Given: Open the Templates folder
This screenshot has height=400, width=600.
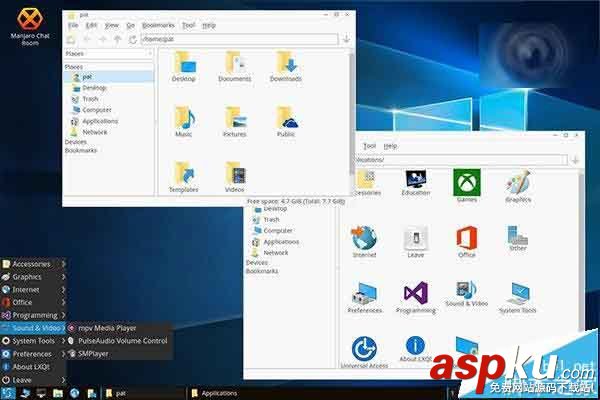Looking at the screenshot, I should tap(184, 178).
